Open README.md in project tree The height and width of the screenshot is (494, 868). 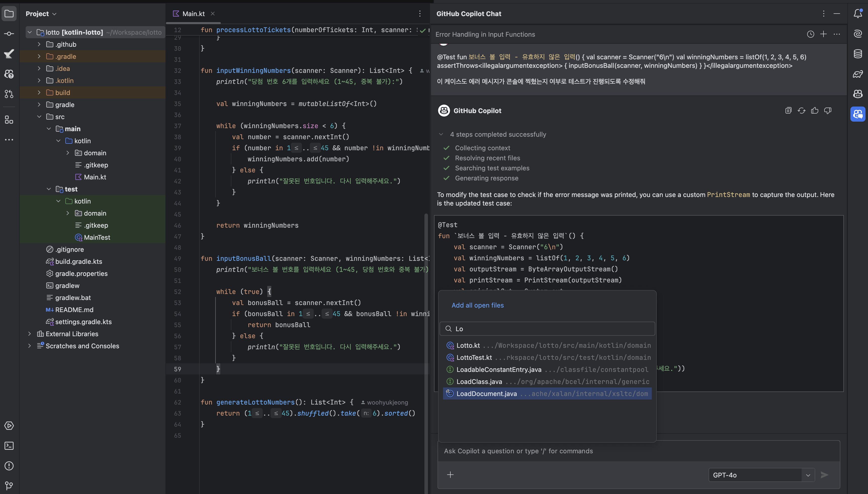tap(74, 310)
